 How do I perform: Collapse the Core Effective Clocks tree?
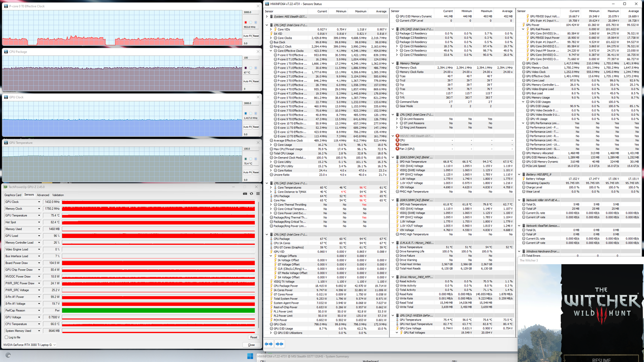tap(271, 51)
